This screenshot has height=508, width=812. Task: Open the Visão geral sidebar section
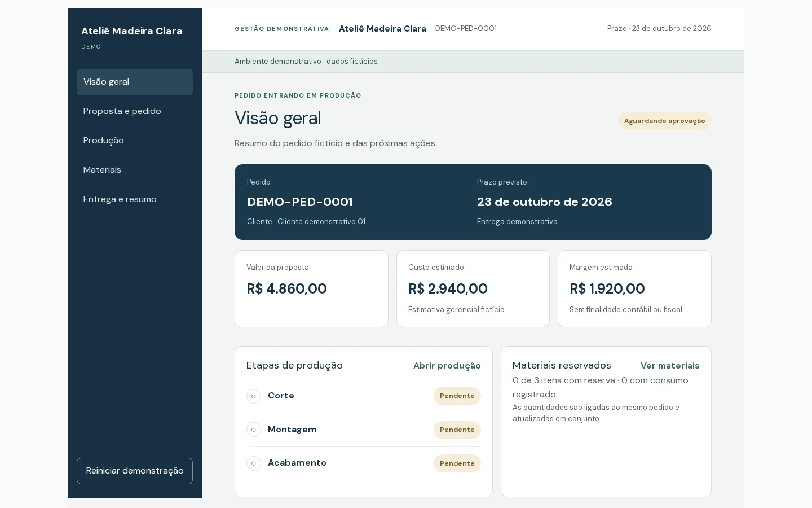tap(135, 82)
